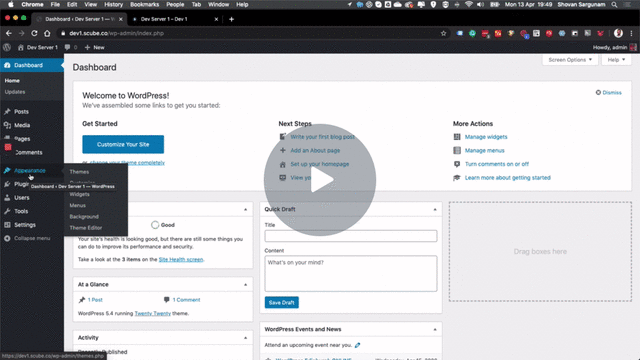
Task: Dismiss the Welcome to WordPress panel
Action: pos(609,93)
